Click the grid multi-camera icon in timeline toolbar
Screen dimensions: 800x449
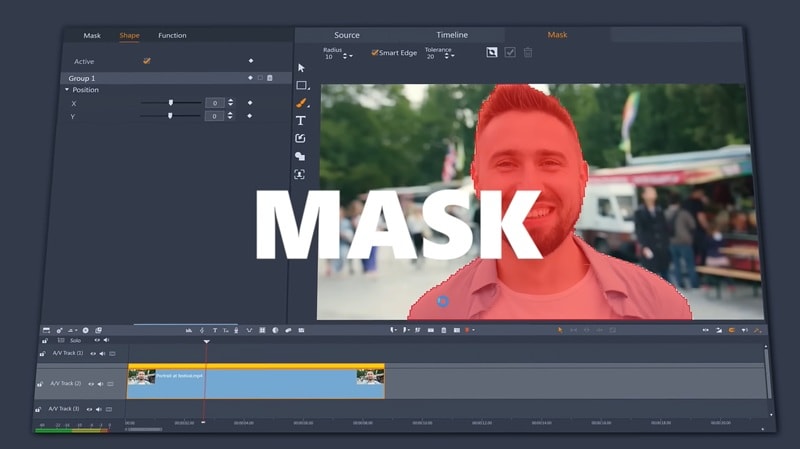[262, 330]
